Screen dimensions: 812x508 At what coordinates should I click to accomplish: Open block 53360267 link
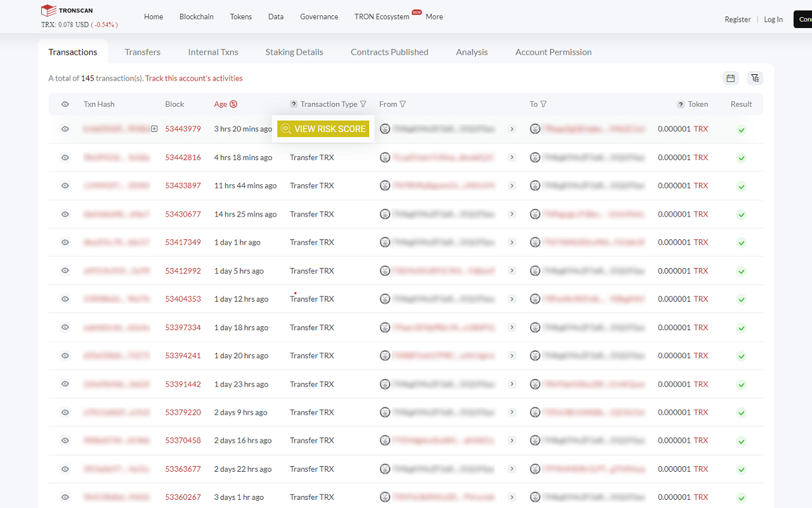pos(183,497)
